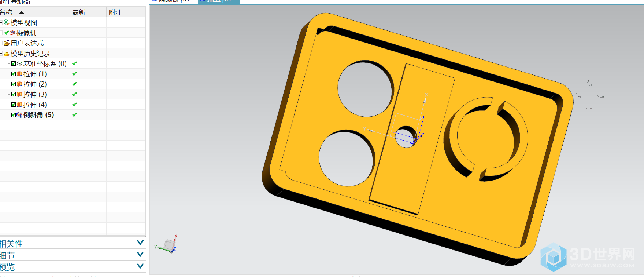The width and height of the screenshot is (644, 277).
Task: Click the sort arrow in the 名称 header
Action: [21, 12]
